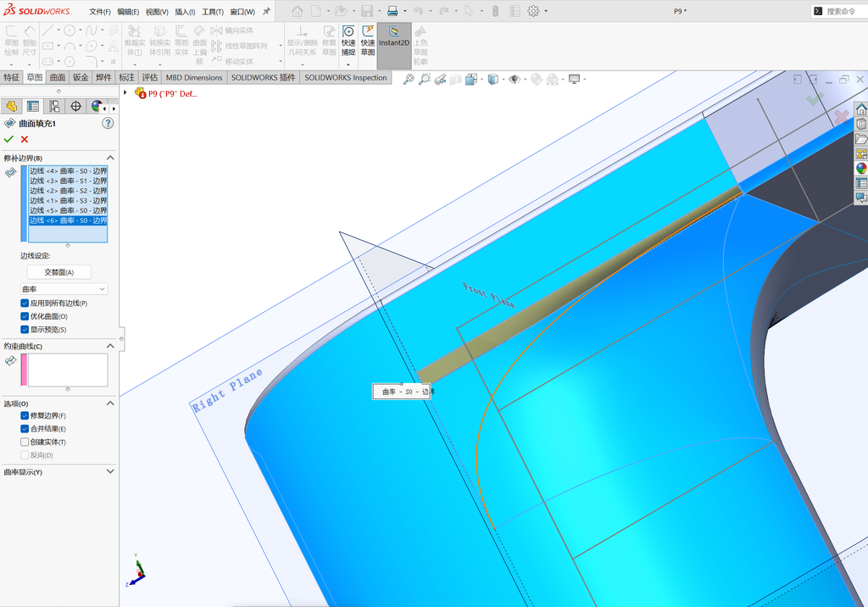Click the Previous View icon
The width and height of the screenshot is (868, 607).
[x=440, y=79]
